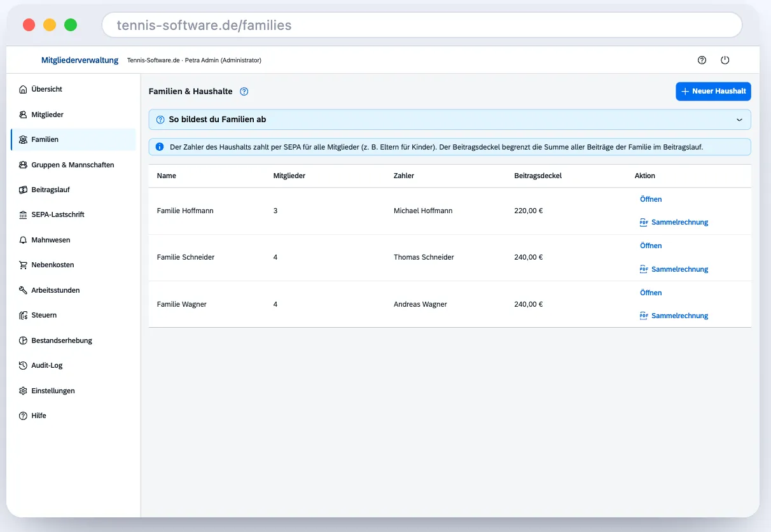Click the Mitgliederverwaltung app title

tap(80, 60)
